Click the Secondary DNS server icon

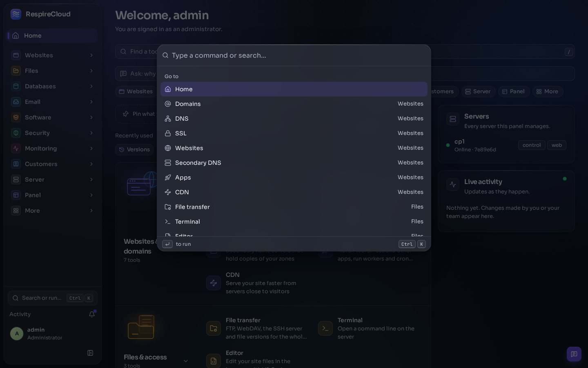(x=168, y=163)
